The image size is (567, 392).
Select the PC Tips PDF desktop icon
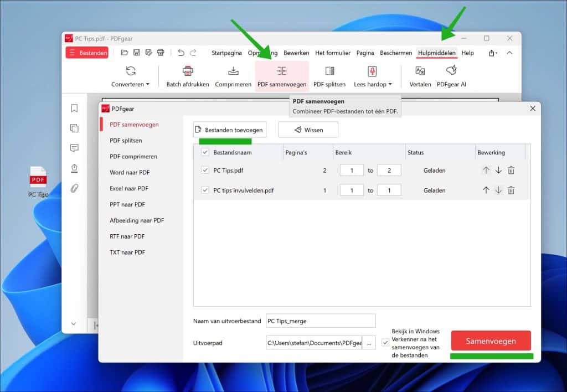pyautogui.click(x=38, y=182)
